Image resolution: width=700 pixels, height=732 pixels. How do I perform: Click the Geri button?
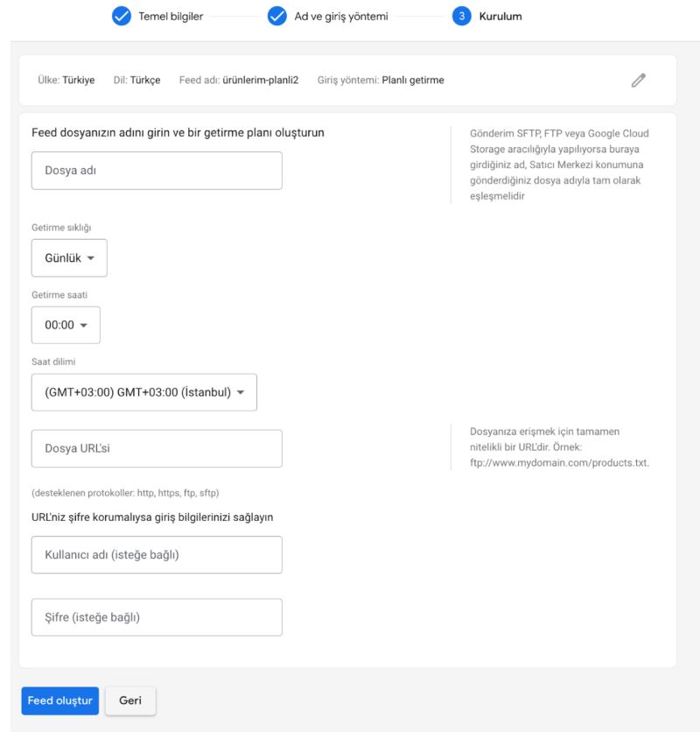pyautogui.click(x=129, y=700)
